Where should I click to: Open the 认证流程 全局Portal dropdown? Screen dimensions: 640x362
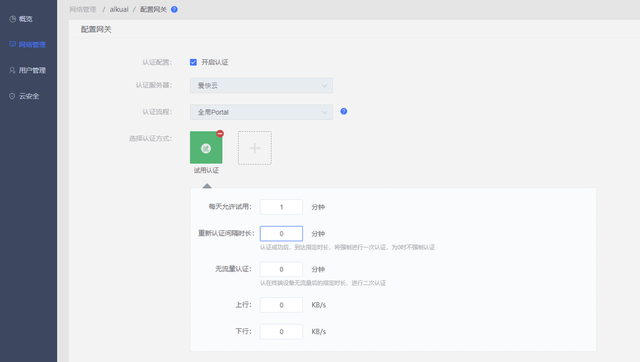tap(261, 112)
